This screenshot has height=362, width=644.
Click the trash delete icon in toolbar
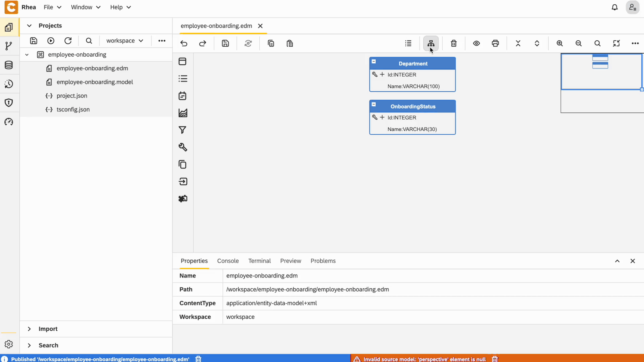453,43
